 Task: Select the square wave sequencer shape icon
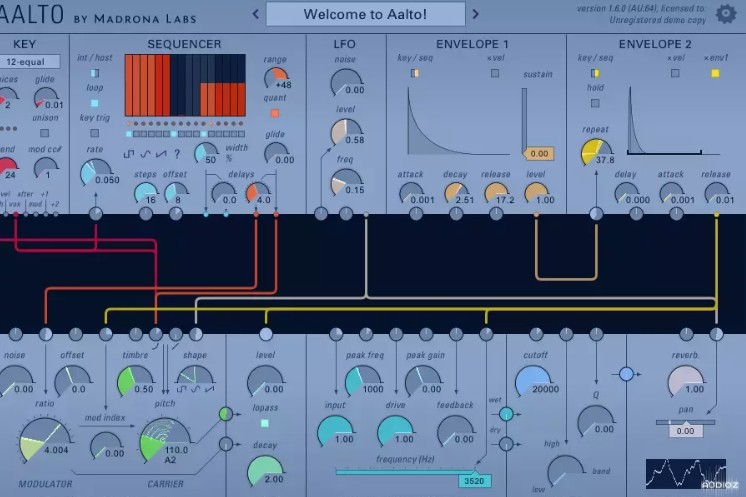point(129,154)
